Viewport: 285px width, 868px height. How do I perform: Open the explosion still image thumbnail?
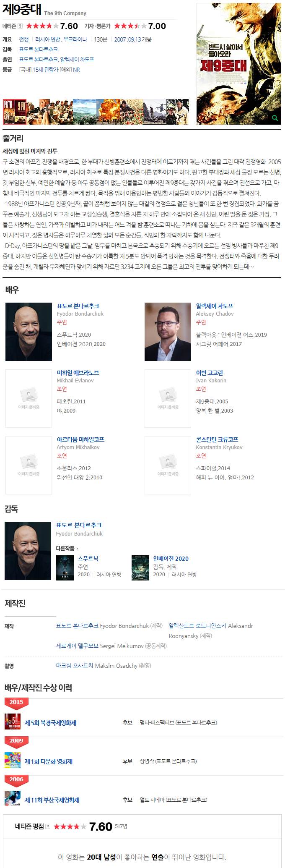click(x=108, y=112)
